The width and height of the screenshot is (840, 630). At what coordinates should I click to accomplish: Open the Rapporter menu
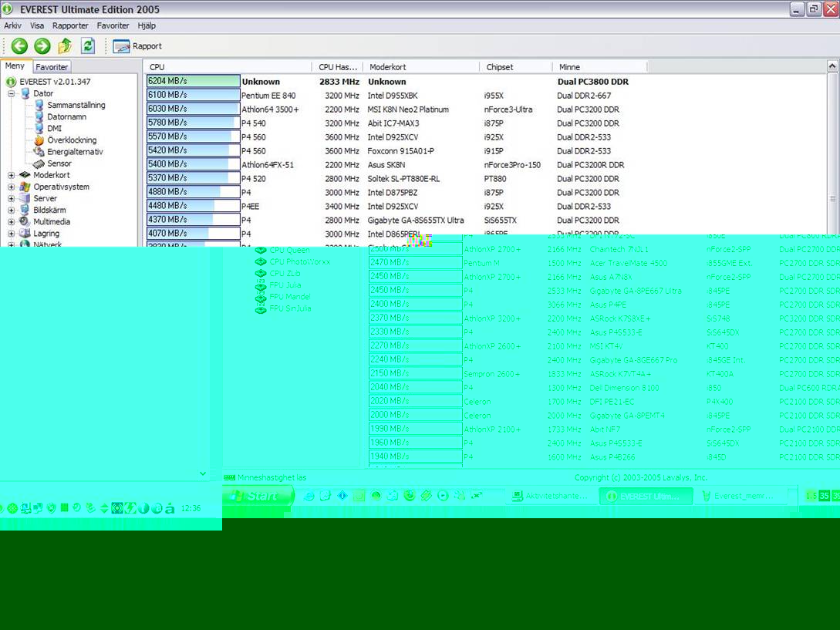70,25
